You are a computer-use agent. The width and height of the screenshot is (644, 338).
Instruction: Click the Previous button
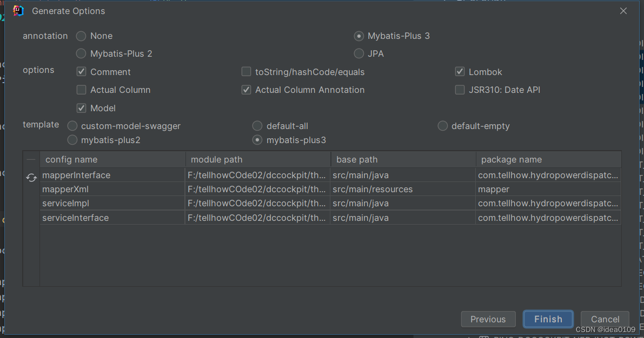(488, 319)
